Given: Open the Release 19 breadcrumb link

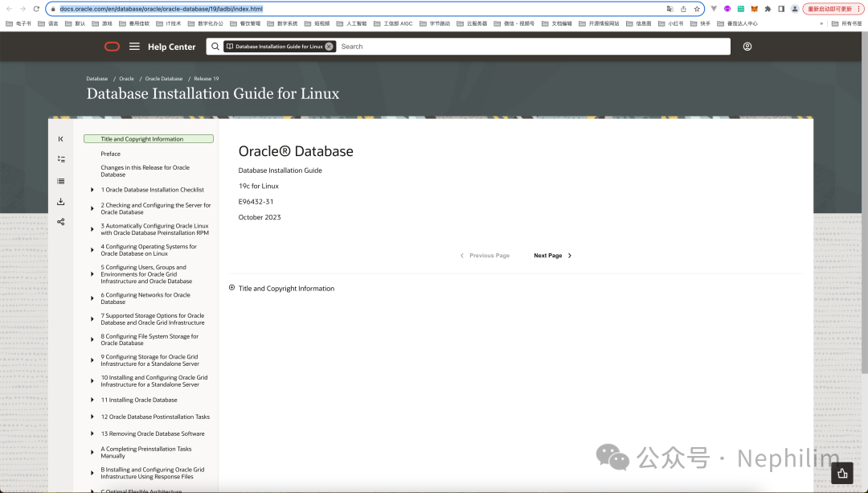Looking at the screenshot, I should tap(207, 79).
